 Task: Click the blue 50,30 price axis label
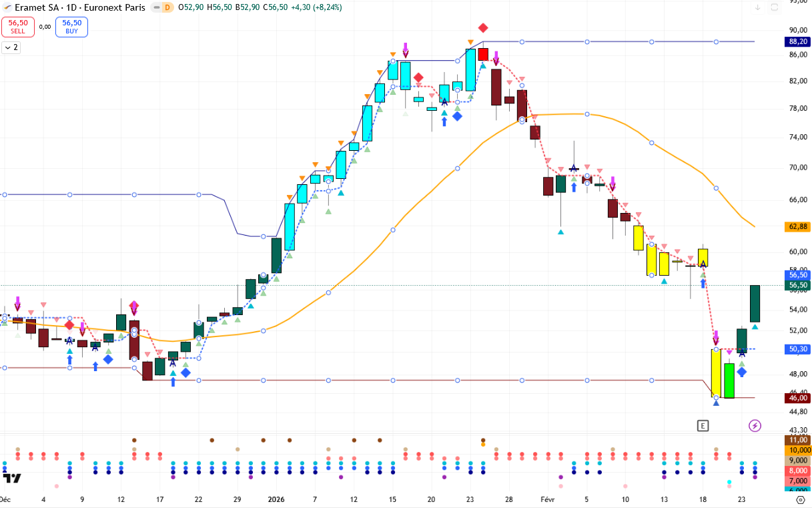tap(798, 349)
